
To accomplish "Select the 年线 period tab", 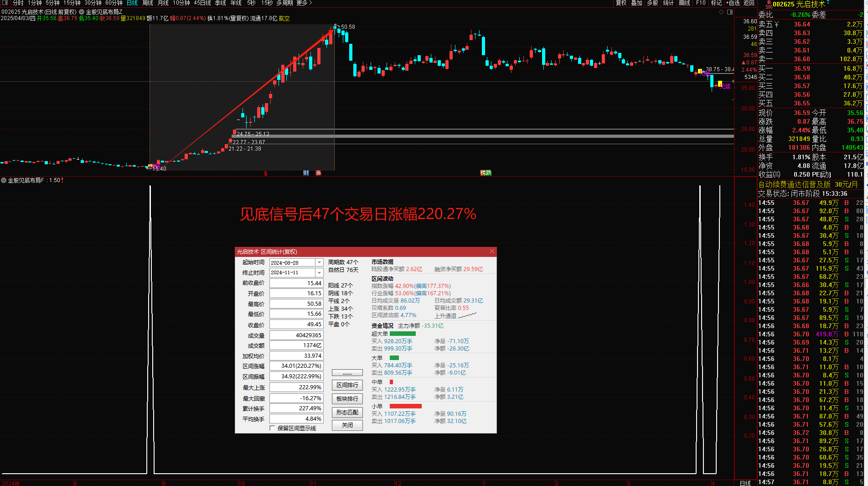I will 236,3.
